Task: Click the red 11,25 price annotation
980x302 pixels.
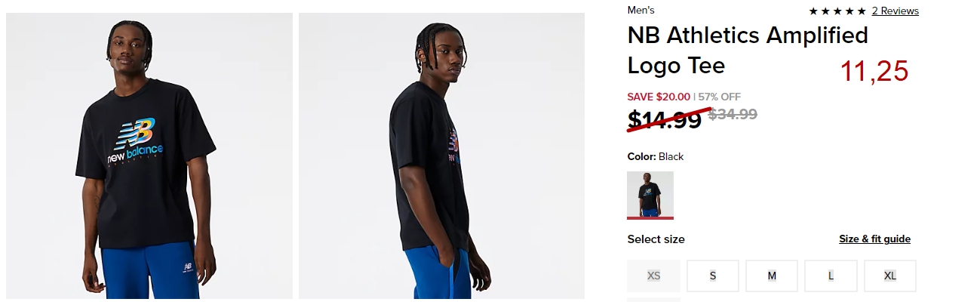Action: pyautogui.click(x=874, y=71)
